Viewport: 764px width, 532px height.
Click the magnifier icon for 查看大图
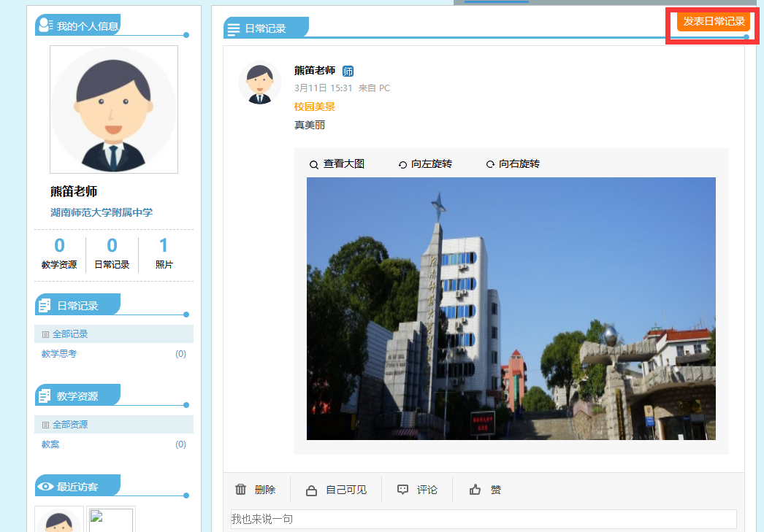[314, 165]
